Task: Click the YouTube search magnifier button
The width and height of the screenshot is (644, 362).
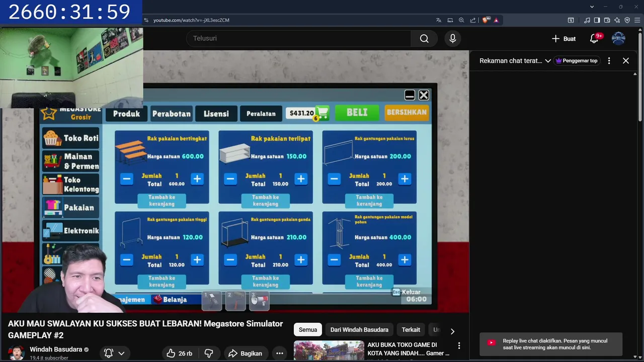Action: [x=424, y=39]
